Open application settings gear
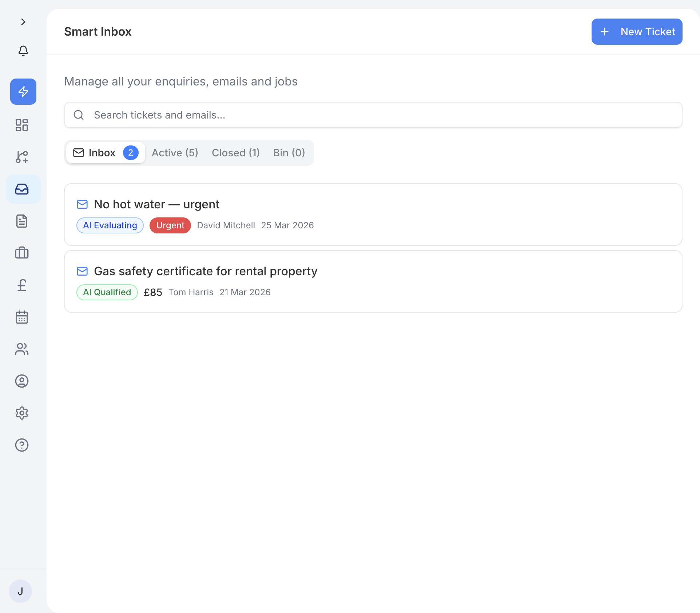Screen dimensions: 700x613 21,413
